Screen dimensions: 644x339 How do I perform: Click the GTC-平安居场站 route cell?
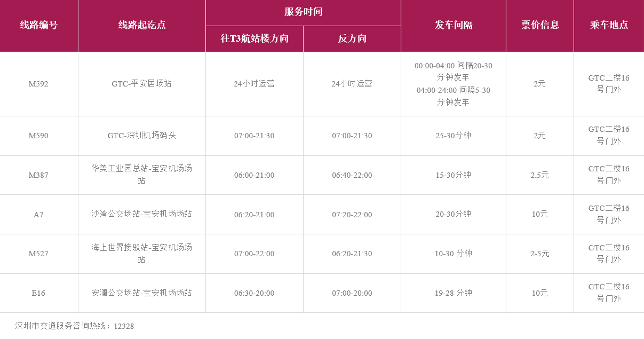(x=142, y=84)
